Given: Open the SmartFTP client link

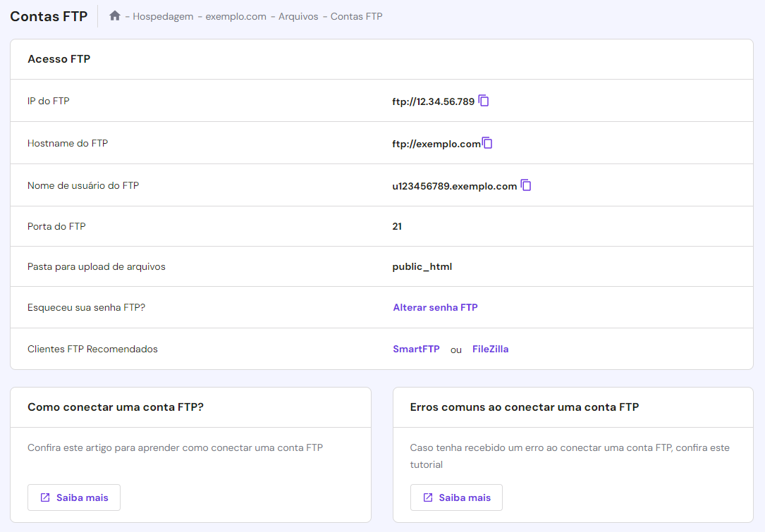Looking at the screenshot, I should 416,348.
